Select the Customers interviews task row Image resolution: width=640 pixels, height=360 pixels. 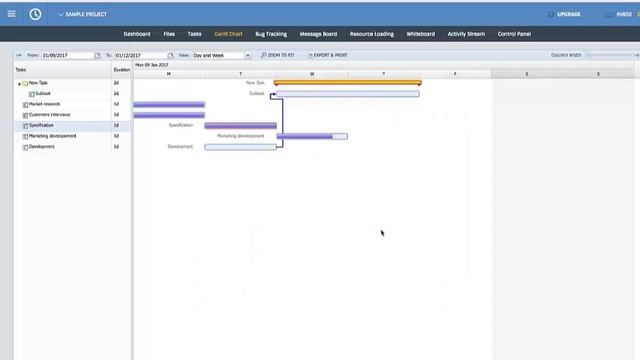click(73, 115)
